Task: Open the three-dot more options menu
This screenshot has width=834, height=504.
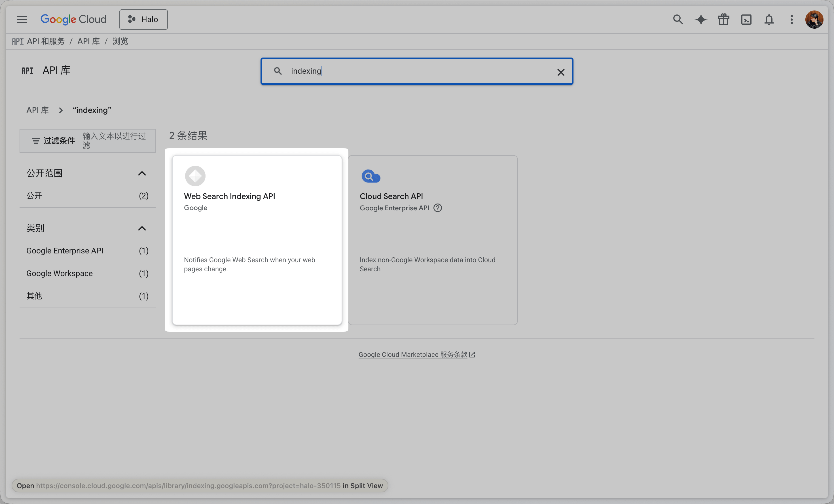Action: click(792, 20)
